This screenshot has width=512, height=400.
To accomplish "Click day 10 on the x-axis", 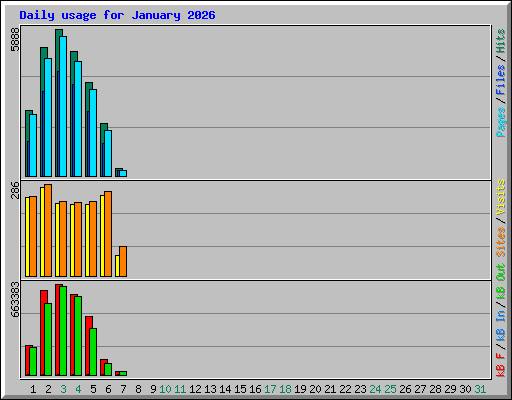I will 165,389.
